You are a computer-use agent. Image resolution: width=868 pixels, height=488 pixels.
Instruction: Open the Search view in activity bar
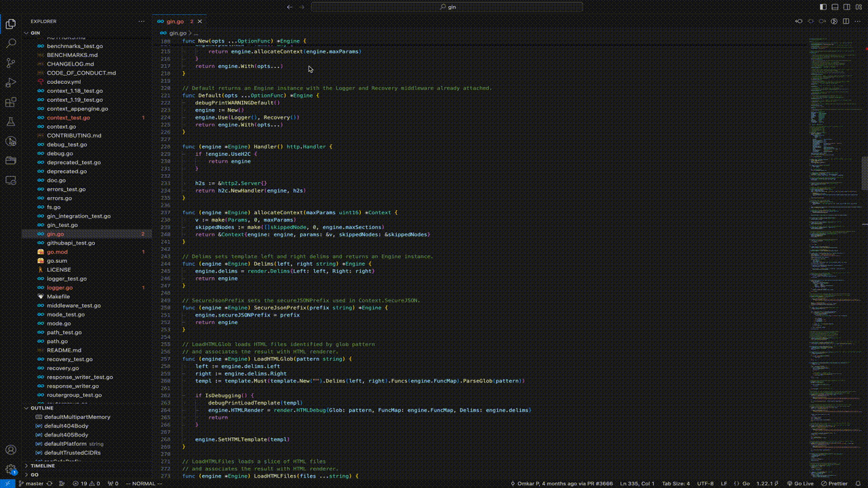[11, 43]
